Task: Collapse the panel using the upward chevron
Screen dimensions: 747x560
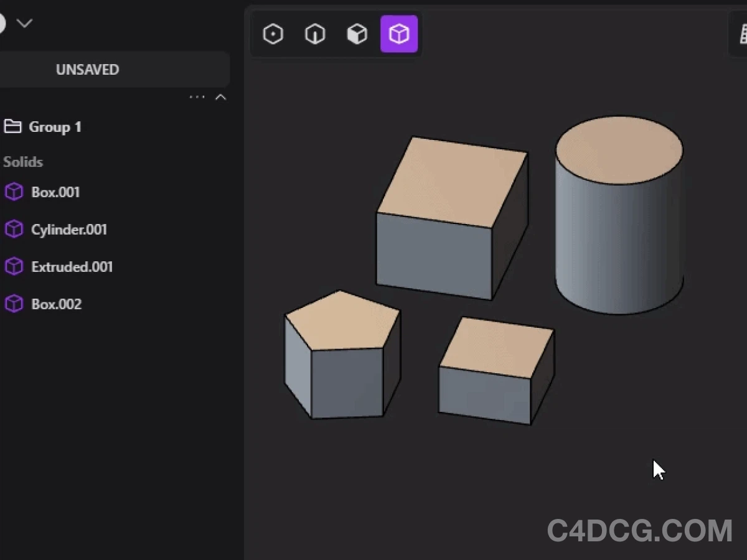Action: click(220, 96)
